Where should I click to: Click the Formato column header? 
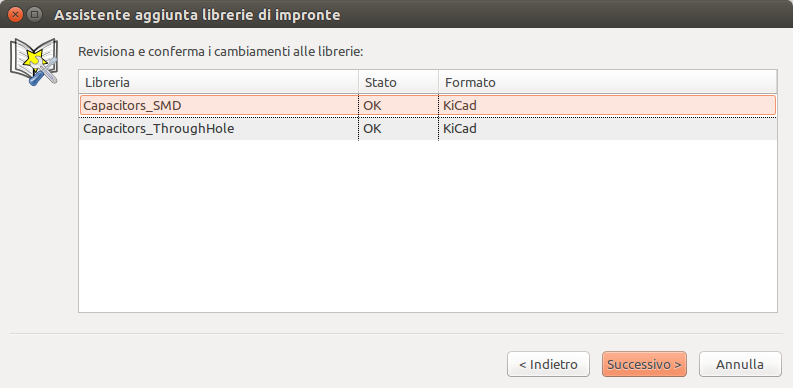click(607, 82)
